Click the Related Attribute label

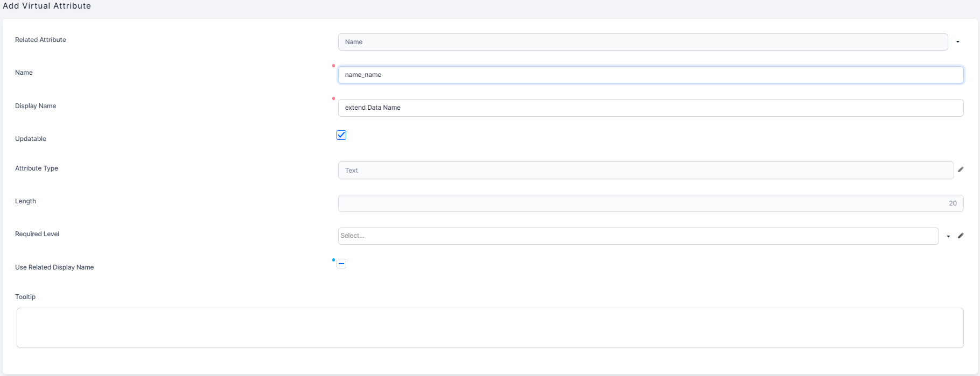(x=40, y=40)
